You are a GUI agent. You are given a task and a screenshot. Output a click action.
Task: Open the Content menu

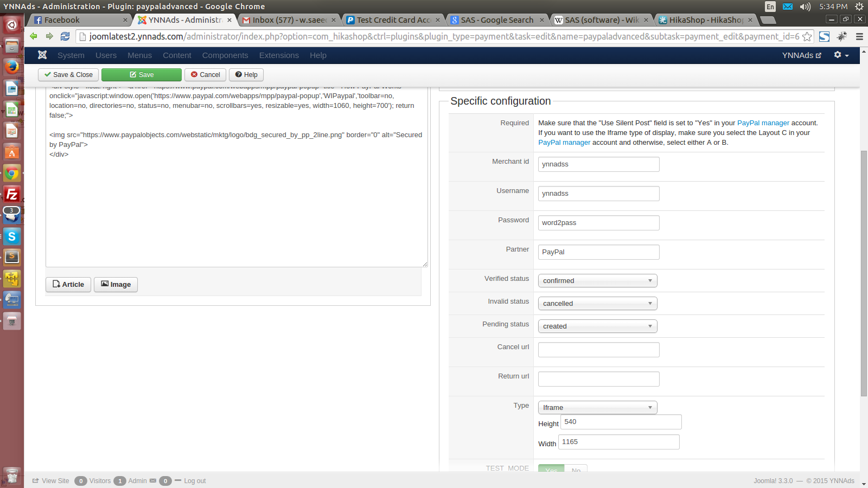pyautogui.click(x=177, y=55)
